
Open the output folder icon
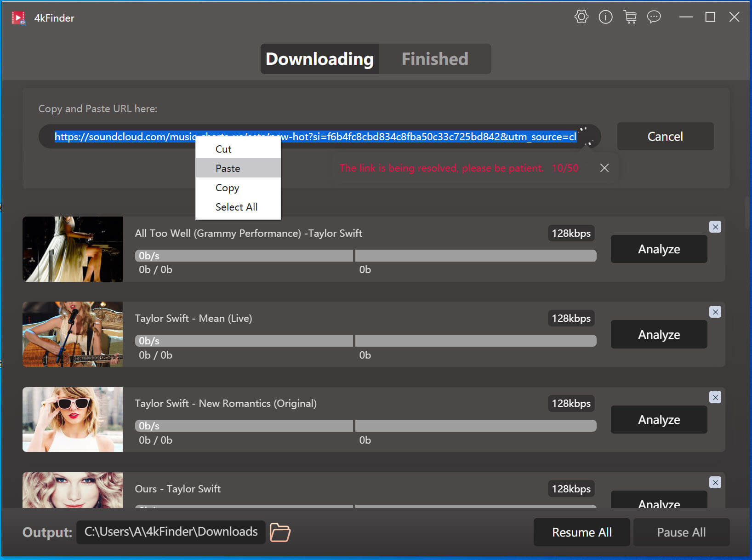pos(280,532)
